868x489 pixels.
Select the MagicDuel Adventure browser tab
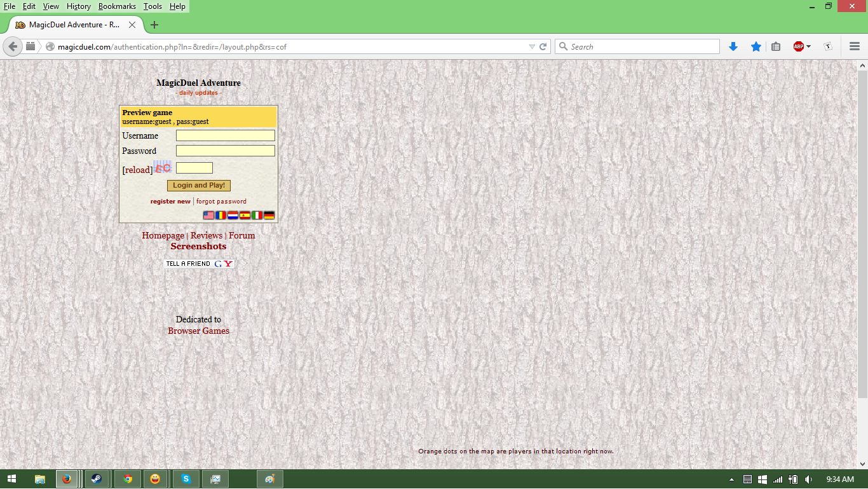click(75, 25)
